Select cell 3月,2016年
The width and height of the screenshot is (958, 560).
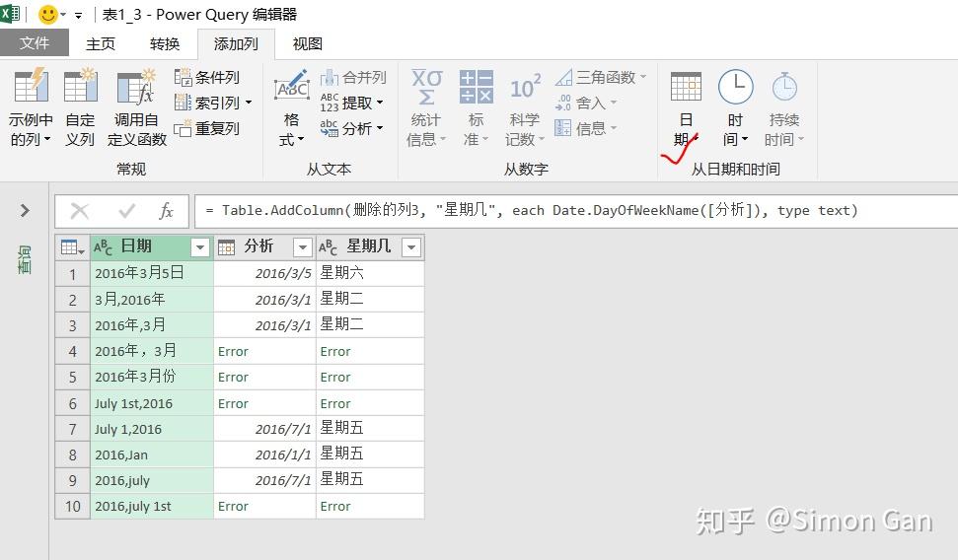[x=152, y=300]
